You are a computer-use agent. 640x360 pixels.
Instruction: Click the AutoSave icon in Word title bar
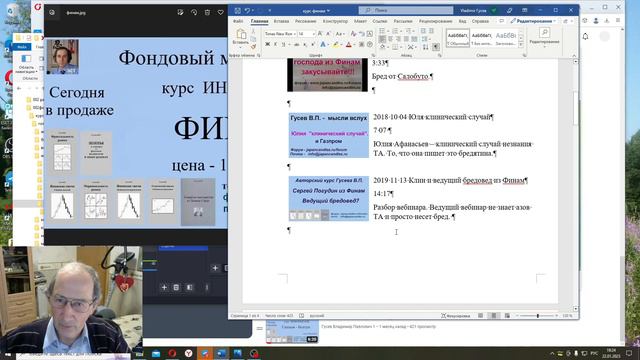[238, 11]
